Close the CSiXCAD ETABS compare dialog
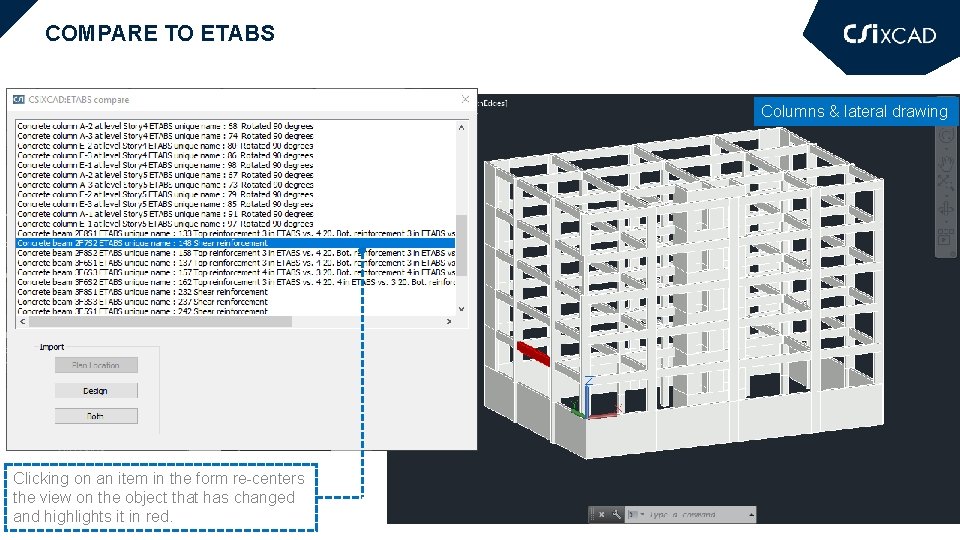Viewport: 960px width, 540px height. pyautogui.click(x=465, y=99)
